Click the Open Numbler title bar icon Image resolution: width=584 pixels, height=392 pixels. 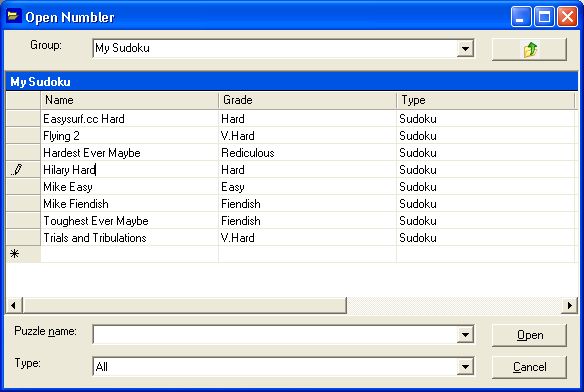tap(14, 16)
